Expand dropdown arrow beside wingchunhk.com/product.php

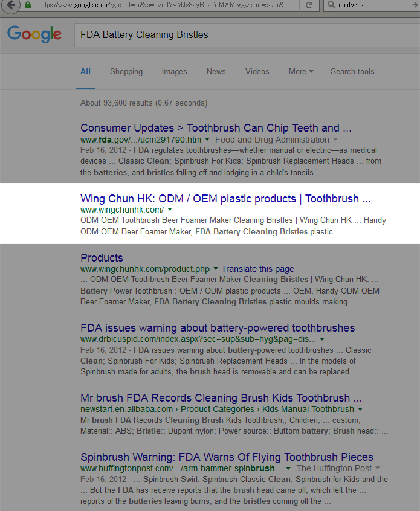point(216,269)
